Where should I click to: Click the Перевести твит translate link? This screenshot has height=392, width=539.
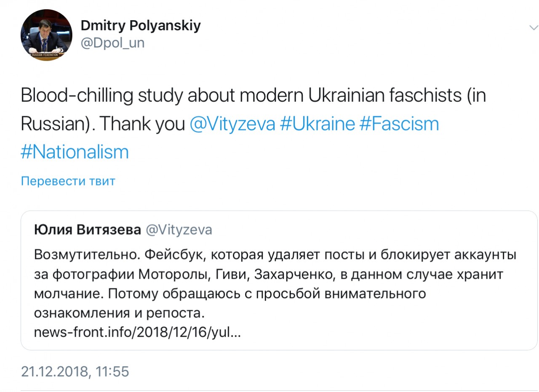(68, 181)
